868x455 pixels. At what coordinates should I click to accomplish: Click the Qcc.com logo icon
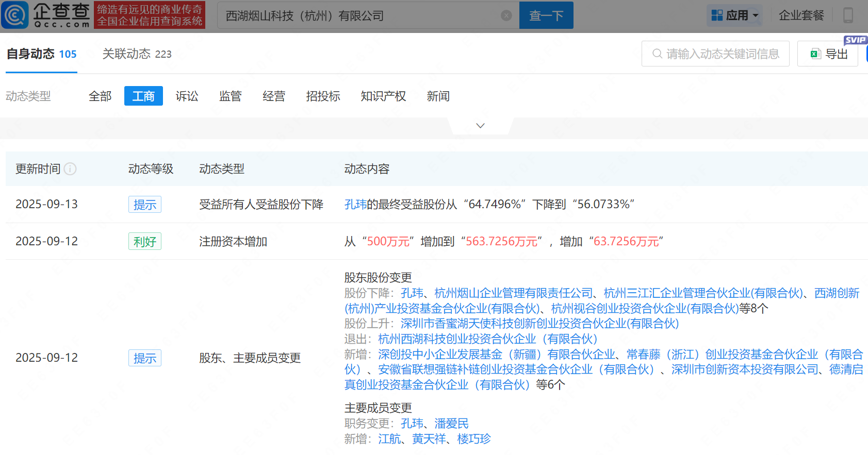point(15,15)
